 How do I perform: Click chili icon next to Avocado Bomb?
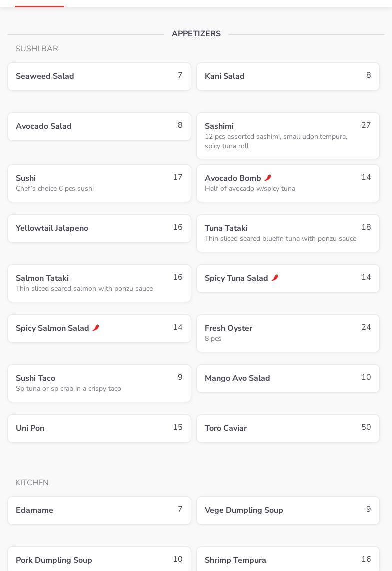point(268,178)
